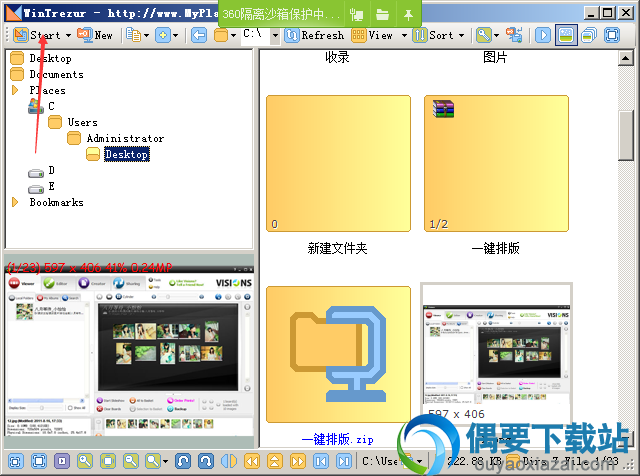Flip image horizontally with mirror icon

[x=229, y=461]
